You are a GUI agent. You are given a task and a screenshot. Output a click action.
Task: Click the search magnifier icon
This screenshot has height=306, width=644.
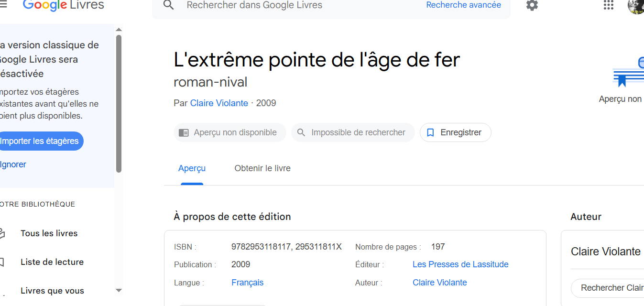[168, 5]
